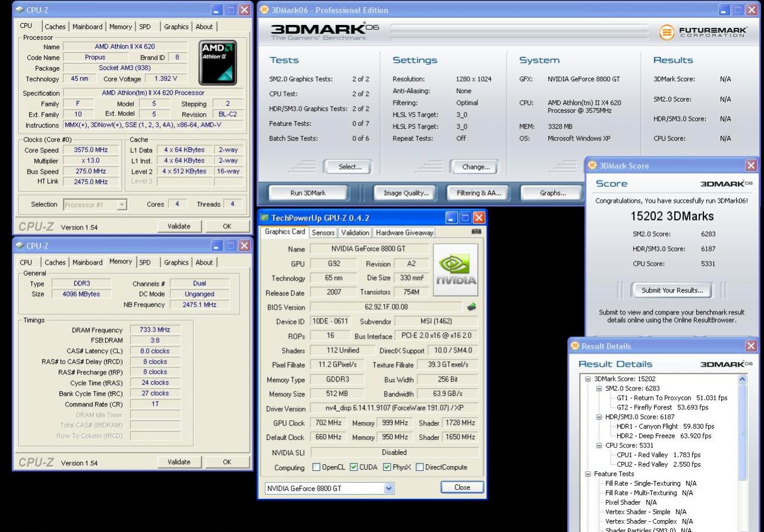Viewport: 764px width, 532px height.
Task: Click the Run 3DMark button
Action: [x=307, y=193]
